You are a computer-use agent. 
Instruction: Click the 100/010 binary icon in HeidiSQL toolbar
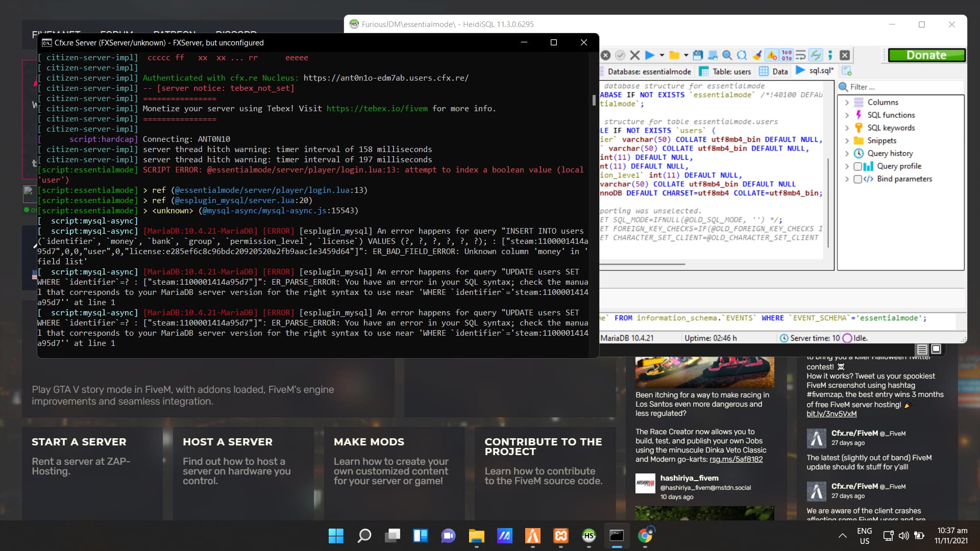787,55
